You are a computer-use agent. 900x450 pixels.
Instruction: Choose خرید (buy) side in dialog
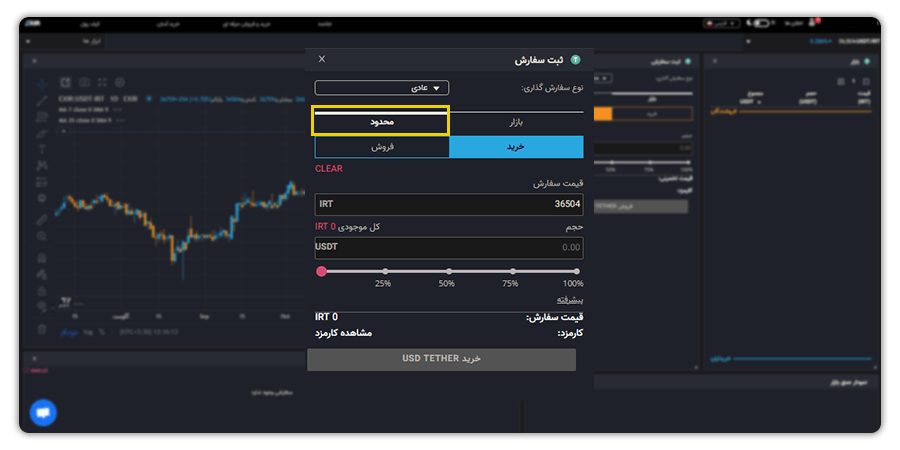(x=516, y=147)
